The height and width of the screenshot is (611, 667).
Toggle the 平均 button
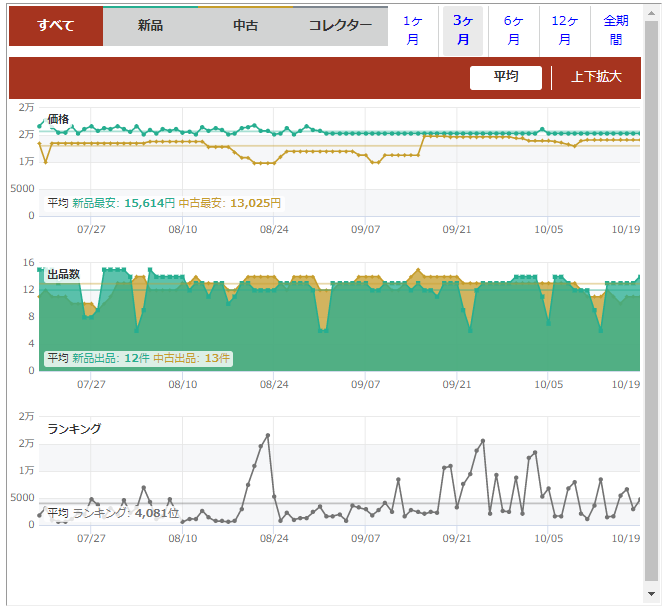coord(506,77)
